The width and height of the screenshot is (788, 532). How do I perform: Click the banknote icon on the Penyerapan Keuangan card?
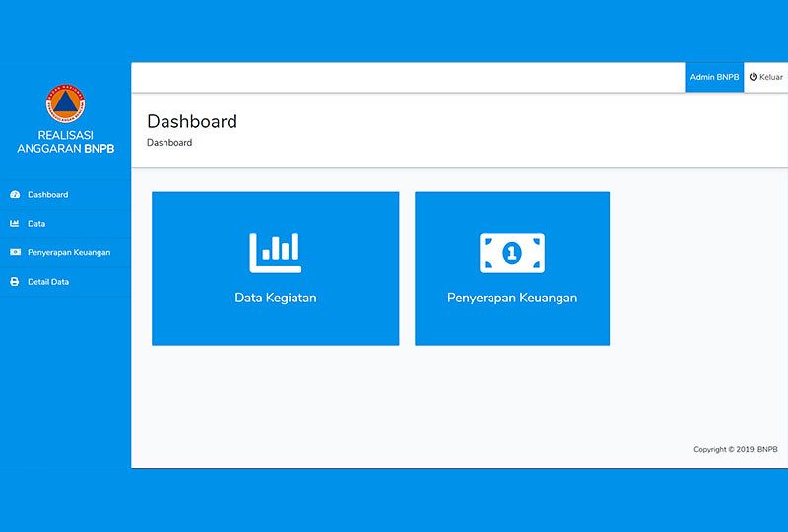512,253
